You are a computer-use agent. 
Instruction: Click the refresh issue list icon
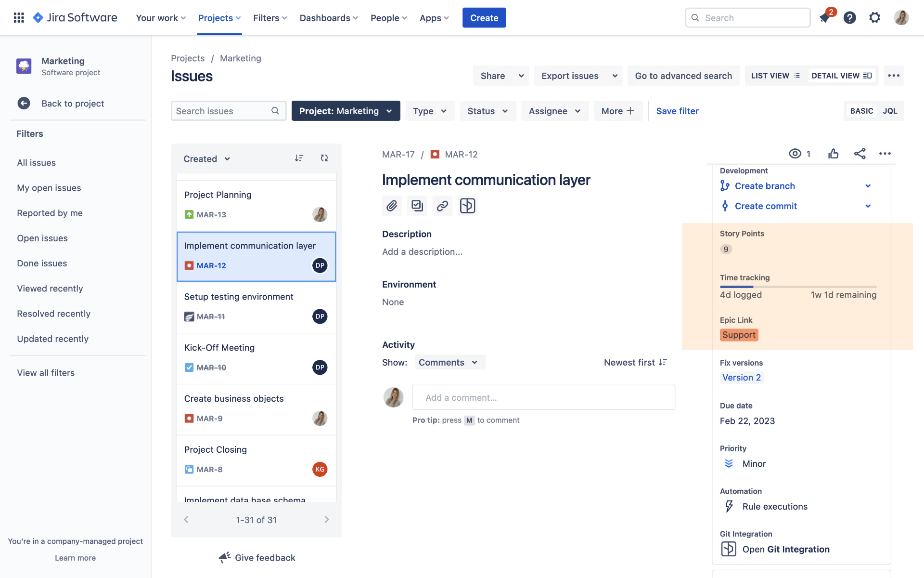click(324, 158)
